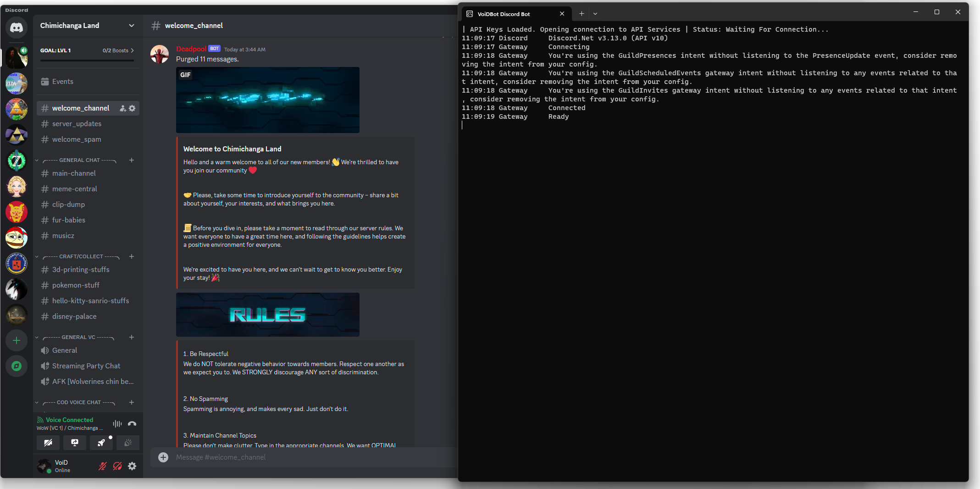Click the invite people icon on welcome_channel
Screen dimensions: 980x489
click(x=123, y=108)
